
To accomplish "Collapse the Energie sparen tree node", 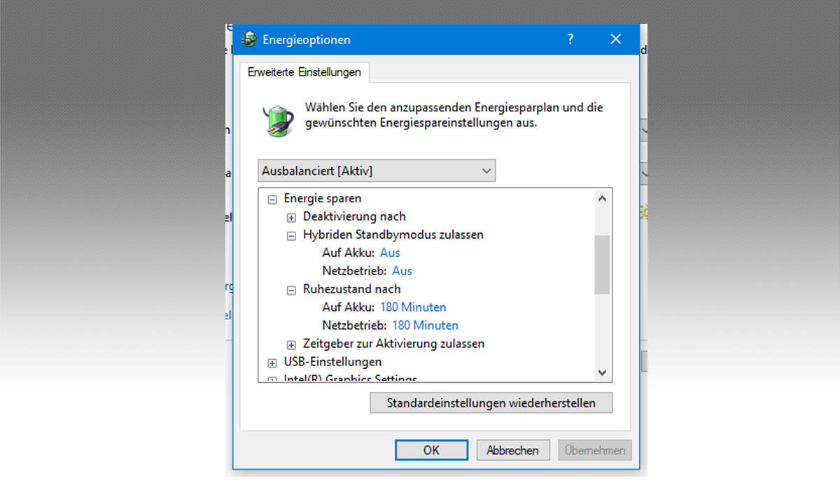I will (x=272, y=199).
